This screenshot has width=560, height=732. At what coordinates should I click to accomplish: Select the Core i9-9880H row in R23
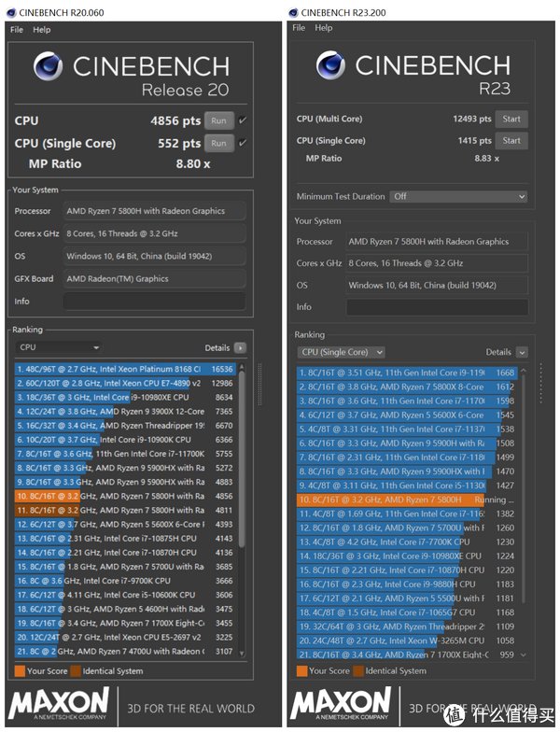[407, 584]
